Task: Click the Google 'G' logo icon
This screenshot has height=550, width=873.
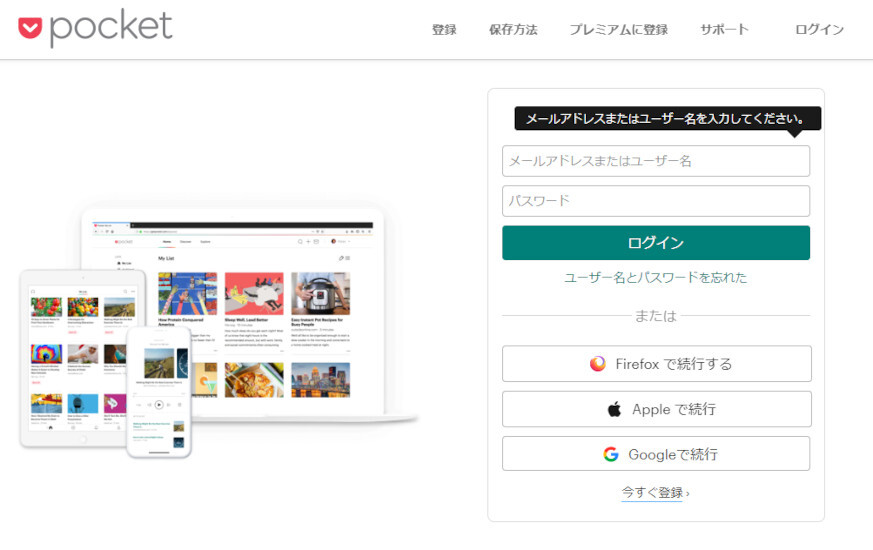Action: click(x=610, y=454)
